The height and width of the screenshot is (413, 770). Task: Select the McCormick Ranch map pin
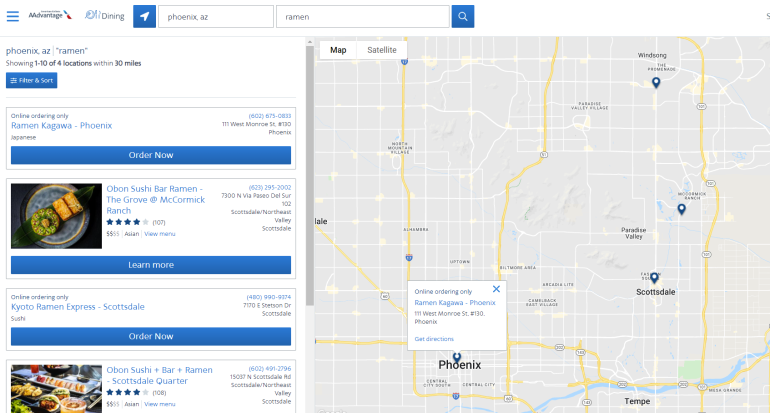point(681,209)
